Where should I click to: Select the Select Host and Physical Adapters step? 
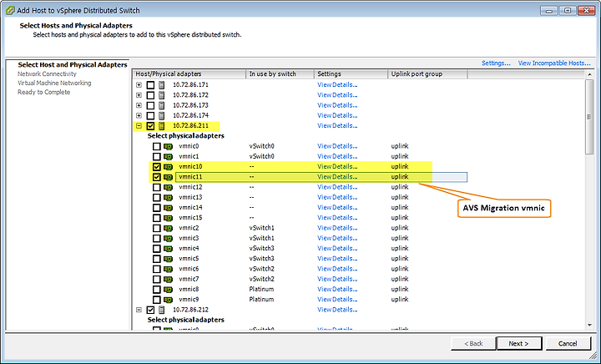pos(73,65)
